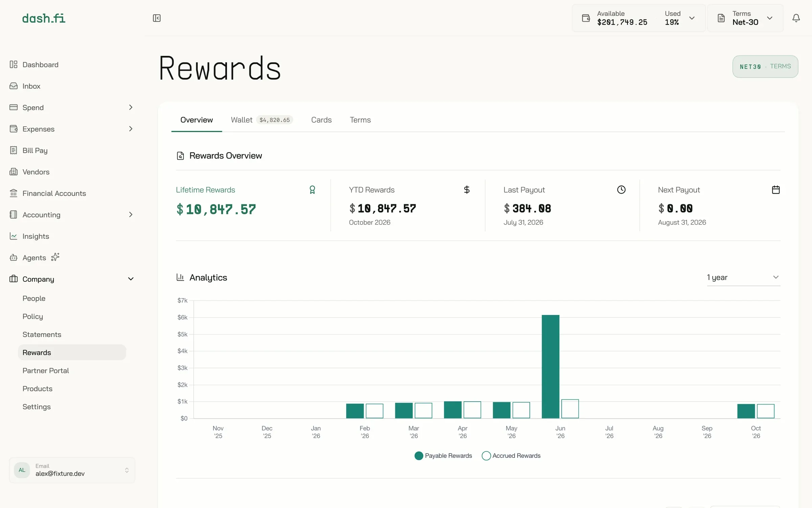Screen dimensions: 812x508
Task: Click the Last Payout clock icon
Action: 621,190
